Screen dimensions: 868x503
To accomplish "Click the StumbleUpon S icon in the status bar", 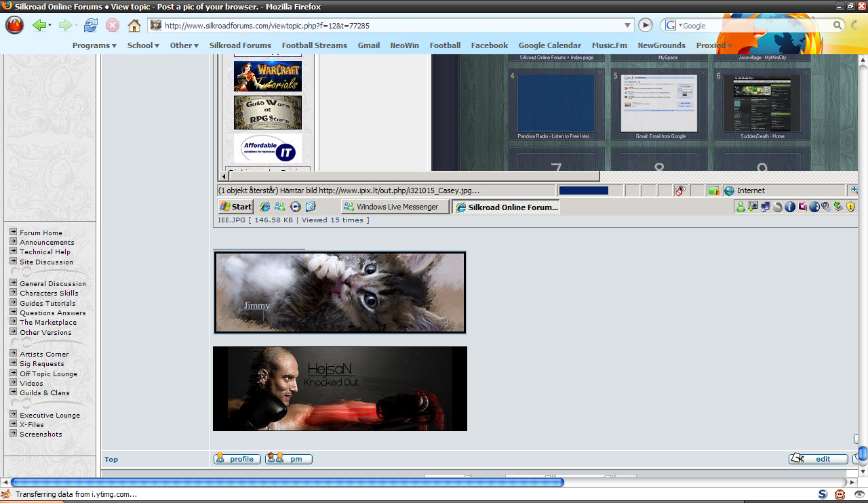I will click(x=821, y=494).
